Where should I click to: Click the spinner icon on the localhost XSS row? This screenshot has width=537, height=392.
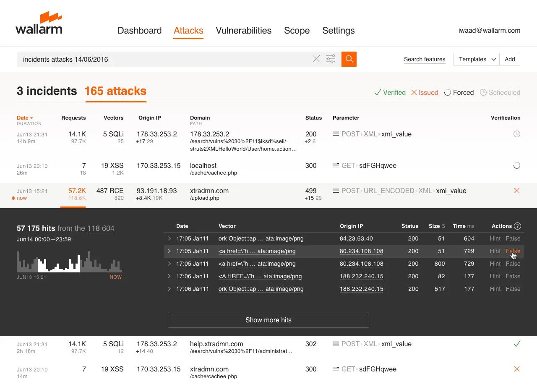(517, 165)
